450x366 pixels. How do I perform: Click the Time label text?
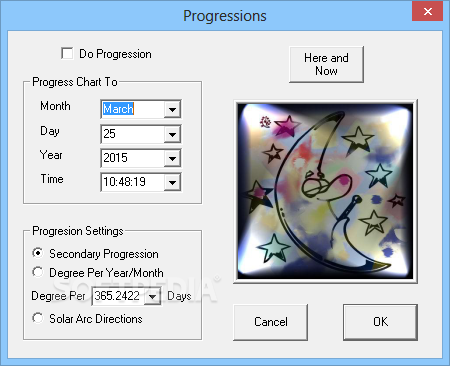coord(52,179)
